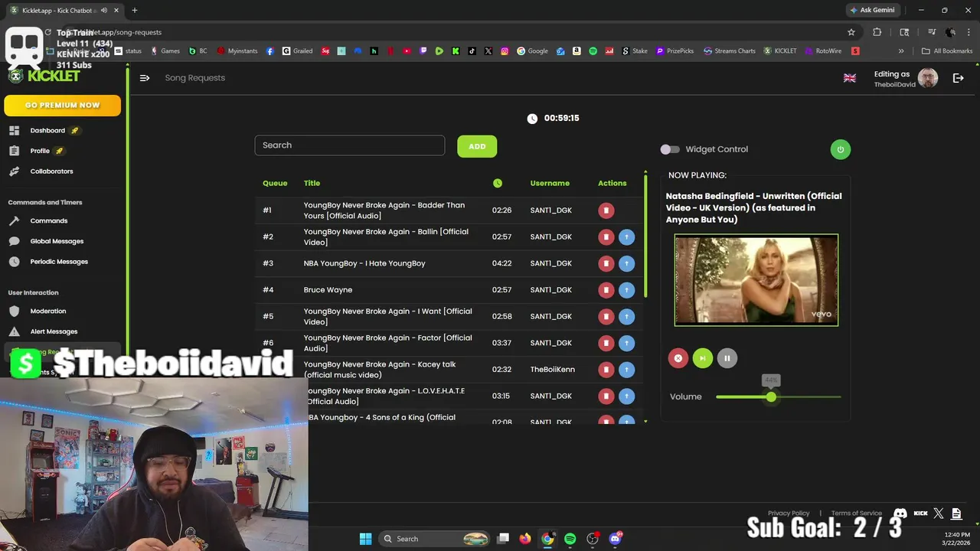This screenshot has height=551, width=980.
Task: Delete the Factor song request
Action: coord(606,343)
